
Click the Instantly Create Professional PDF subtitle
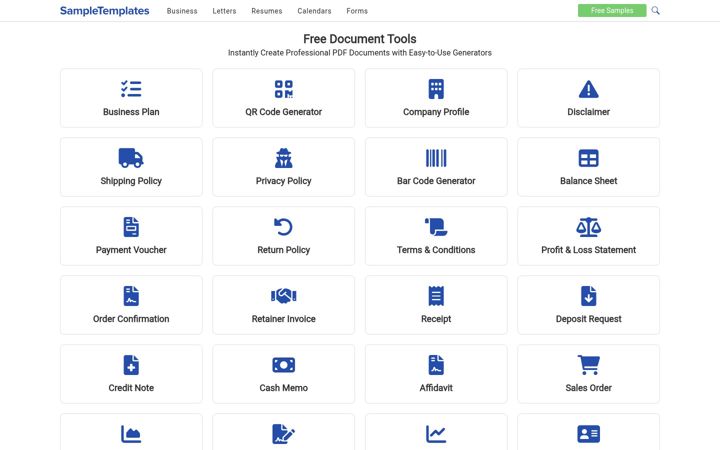[360, 53]
